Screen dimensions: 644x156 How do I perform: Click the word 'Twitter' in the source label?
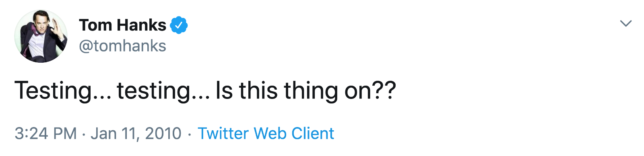click(x=223, y=133)
